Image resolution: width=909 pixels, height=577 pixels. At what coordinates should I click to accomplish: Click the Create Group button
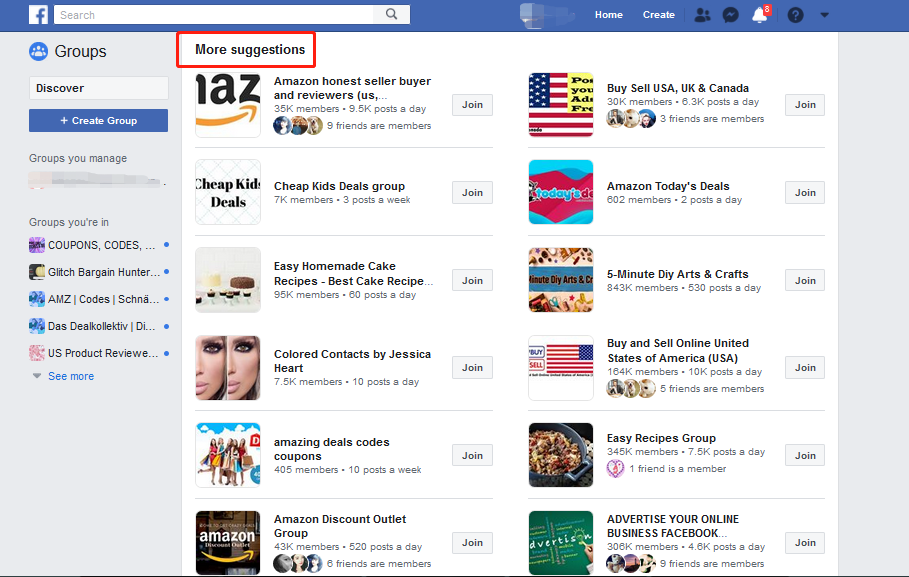[99, 121]
